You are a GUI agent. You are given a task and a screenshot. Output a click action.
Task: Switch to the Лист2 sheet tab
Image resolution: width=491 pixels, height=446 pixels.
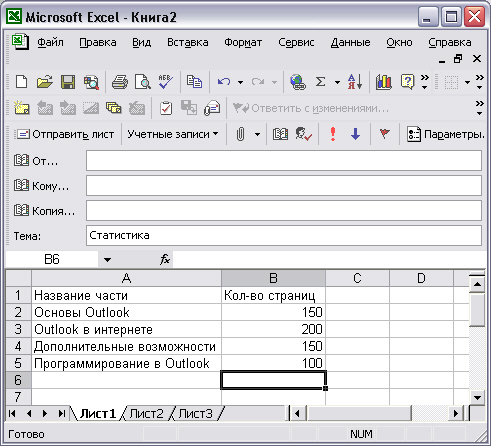pyautogui.click(x=147, y=414)
